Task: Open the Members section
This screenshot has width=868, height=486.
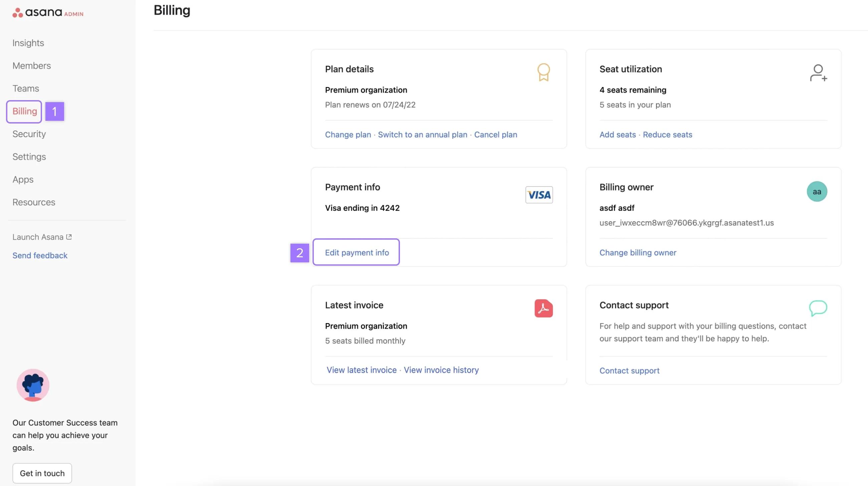Action: [x=31, y=65]
